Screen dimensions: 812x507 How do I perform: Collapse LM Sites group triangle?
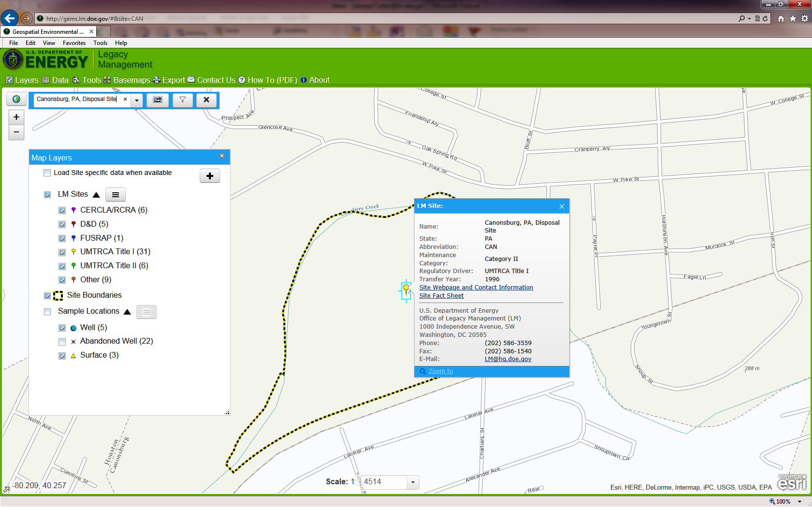click(96, 195)
